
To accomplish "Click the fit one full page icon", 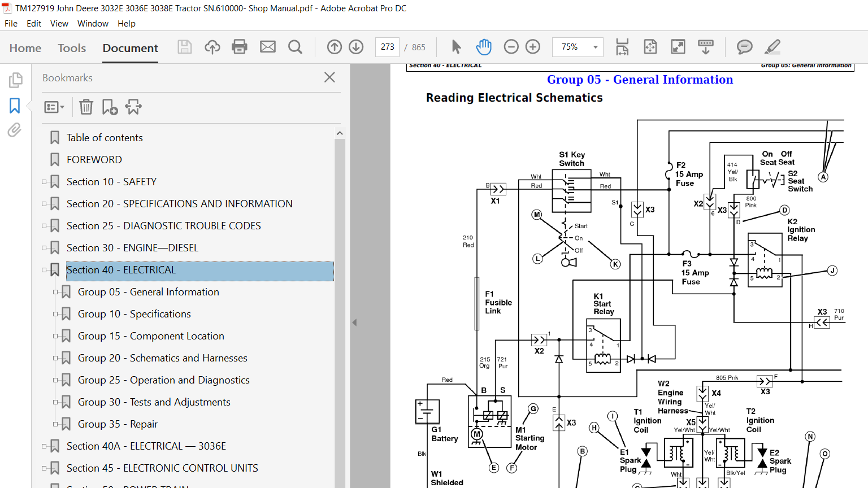I will pos(650,47).
